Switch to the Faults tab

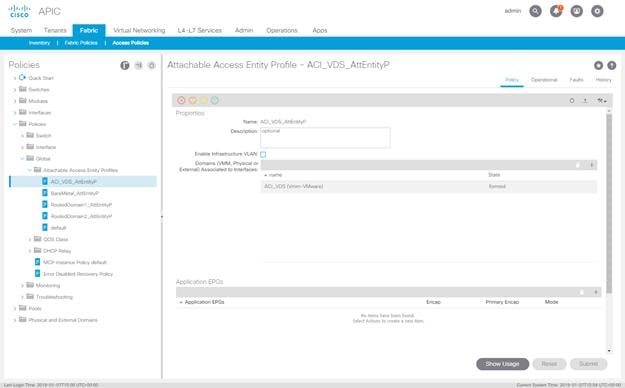pyautogui.click(x=576, y=80)
